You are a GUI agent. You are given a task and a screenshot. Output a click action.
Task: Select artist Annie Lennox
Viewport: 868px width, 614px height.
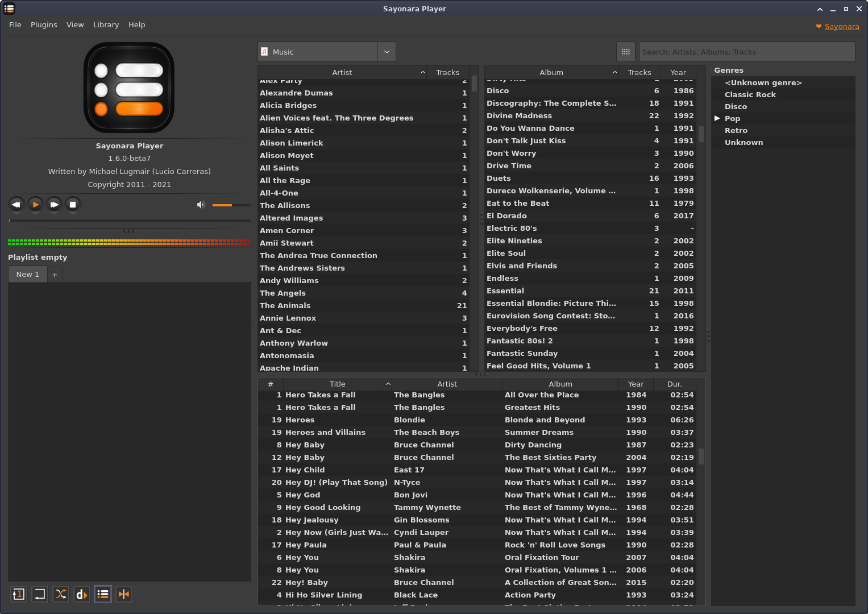click(363, 318)
